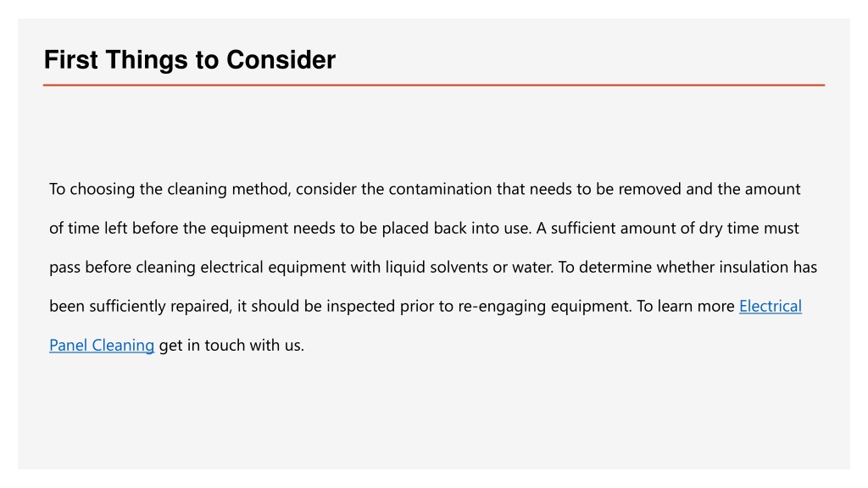Click the red divider line under heading
Image resolution: width=868 pixels, height=488 pixels.
pos(434,86)
